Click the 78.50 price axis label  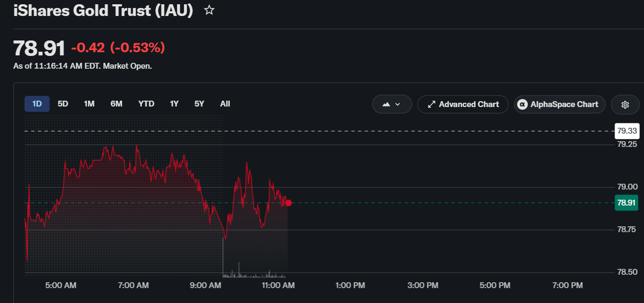click(627, 272)
